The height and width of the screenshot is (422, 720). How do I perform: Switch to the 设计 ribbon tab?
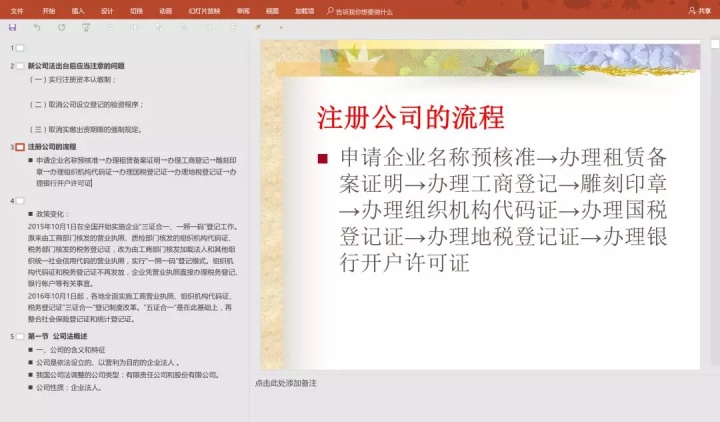(x=107, y=11)
